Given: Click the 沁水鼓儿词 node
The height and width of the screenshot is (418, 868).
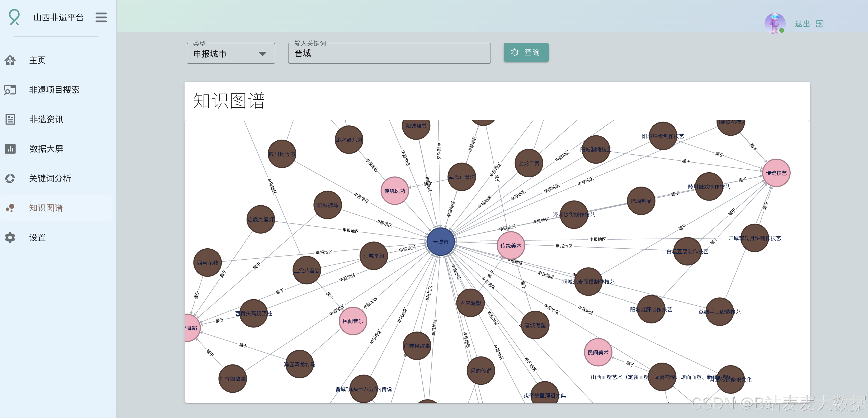Looking at the screenshot, I should tap(349, 140).
